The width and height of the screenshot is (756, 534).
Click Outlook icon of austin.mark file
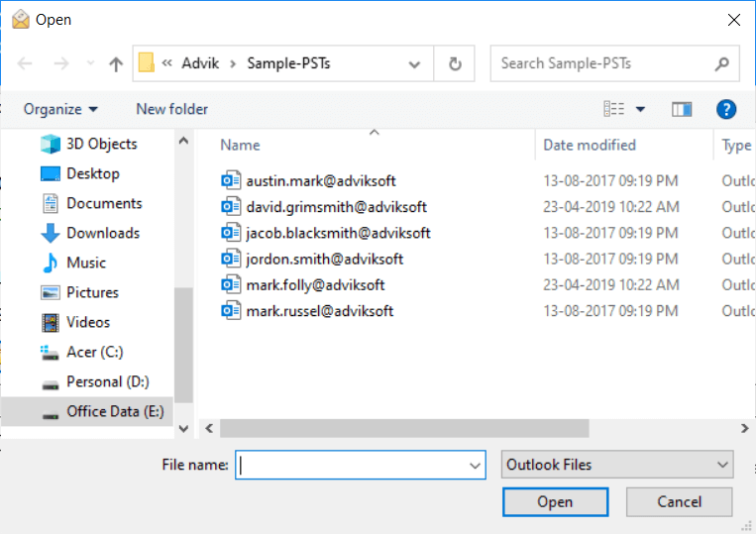(x=231, y=180)
